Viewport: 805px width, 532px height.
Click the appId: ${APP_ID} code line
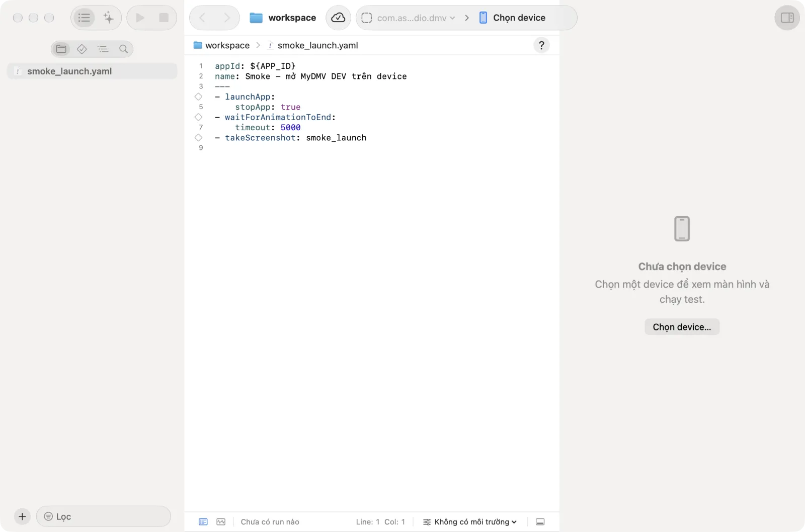(x=255, y=66)
